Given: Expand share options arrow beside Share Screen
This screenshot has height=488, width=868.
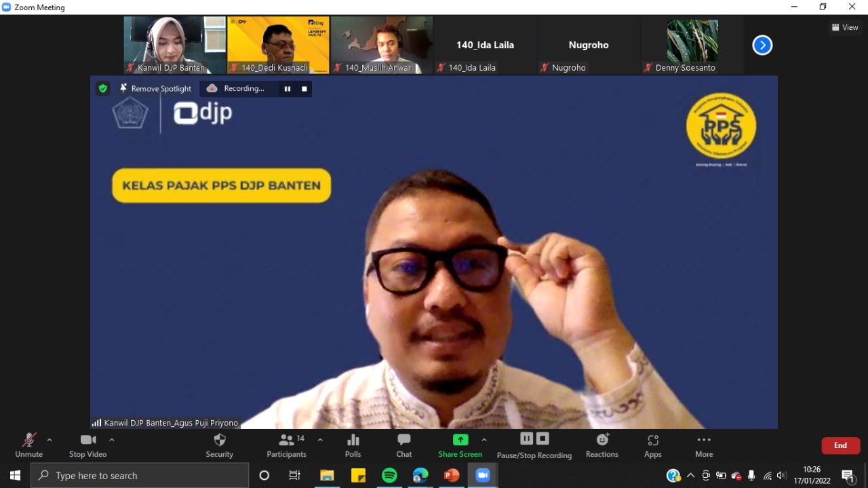Looking at the screenshot, I should [x=484, y=440].
